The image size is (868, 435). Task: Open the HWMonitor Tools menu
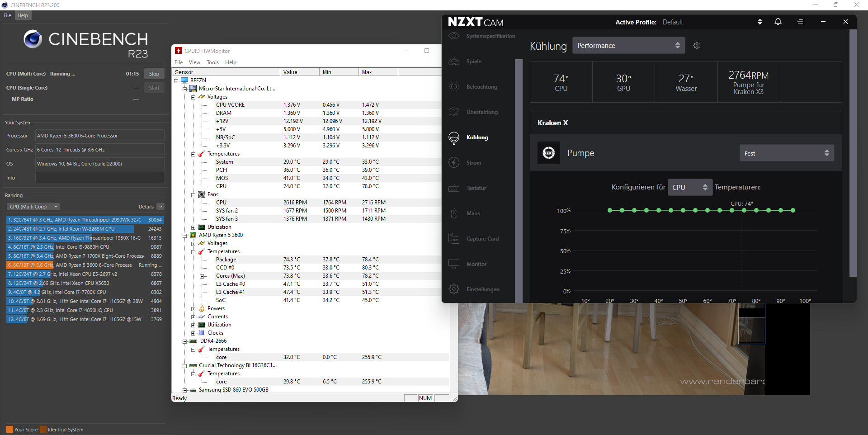(x=212, y=62)
